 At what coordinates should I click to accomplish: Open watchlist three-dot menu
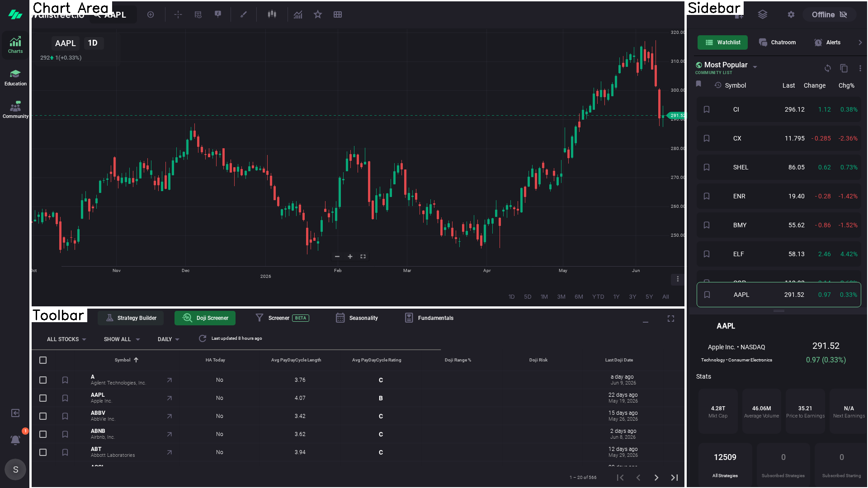(x=860, y=68)
